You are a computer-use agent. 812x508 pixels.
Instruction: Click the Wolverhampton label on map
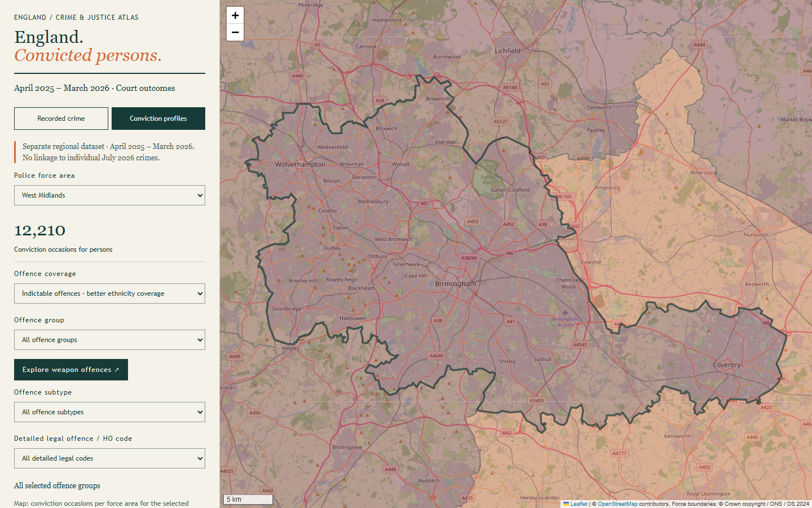(x=300, y=165)
